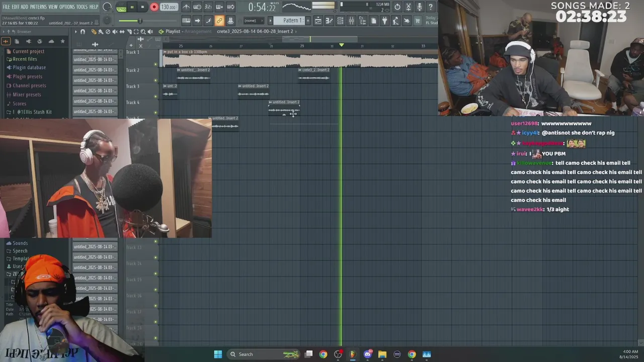Select the Playback speaker tool in Playlist
Image resolution: width=644 pixels, height=362 pixels.
point(150,32)
